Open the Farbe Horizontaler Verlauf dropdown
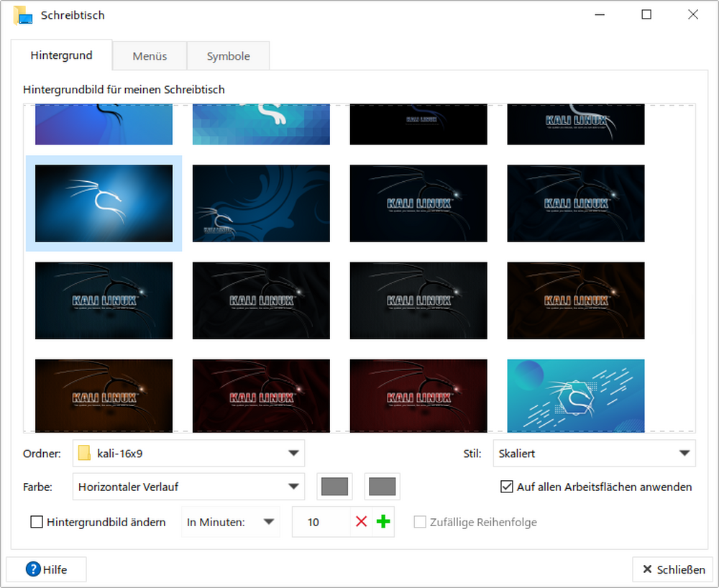The height and width of the screenshot is (588, 719). pos(188,487)
